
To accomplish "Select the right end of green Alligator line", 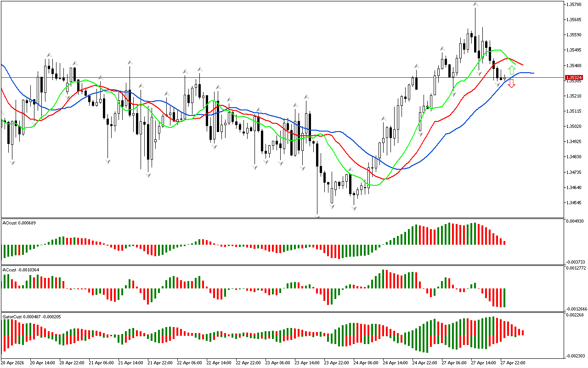I will [514, 64].
